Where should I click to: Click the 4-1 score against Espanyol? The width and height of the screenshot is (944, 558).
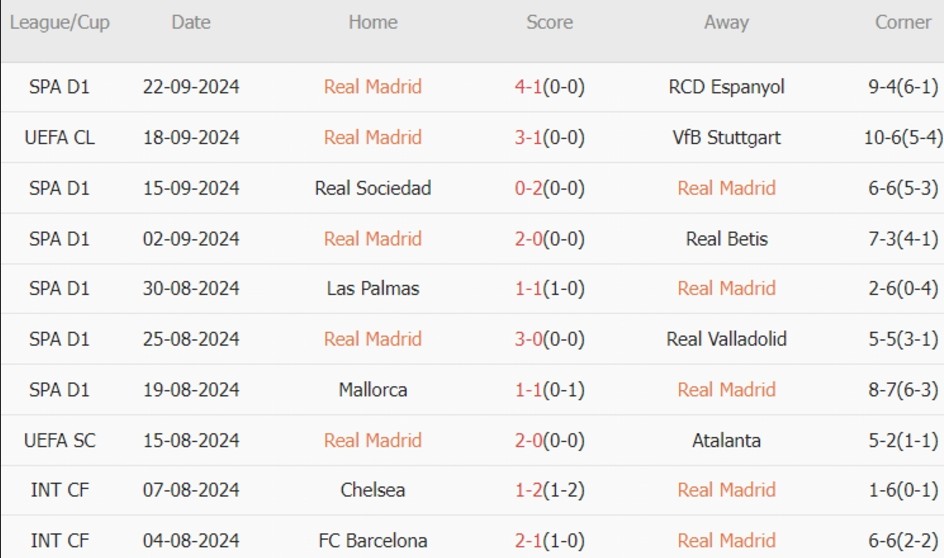point(528,87)
